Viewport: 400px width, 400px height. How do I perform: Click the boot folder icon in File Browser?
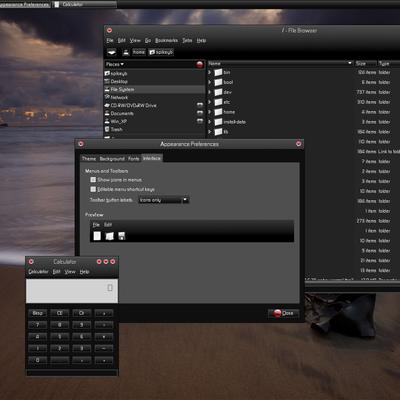point(218,82)
